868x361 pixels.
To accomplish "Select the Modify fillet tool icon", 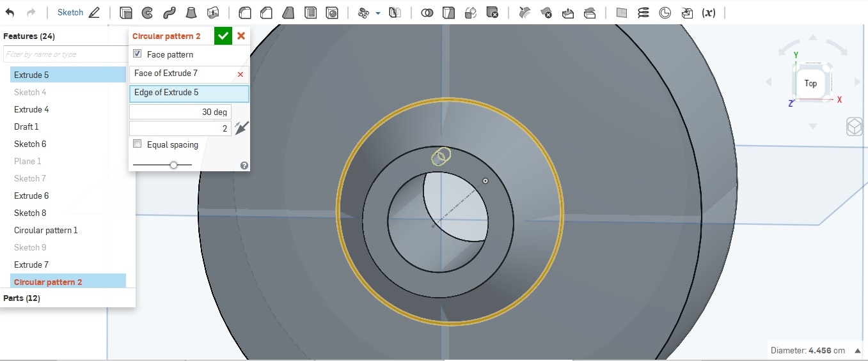I will click(524, 13).
